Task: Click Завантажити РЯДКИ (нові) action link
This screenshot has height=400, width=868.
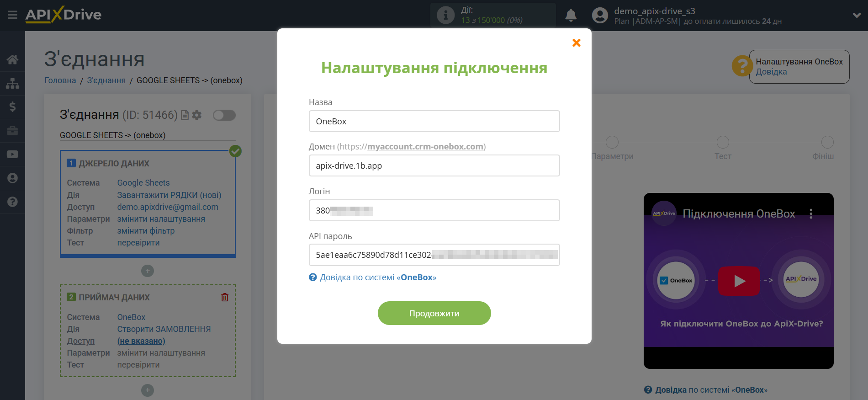Action: tap(169, 195)
